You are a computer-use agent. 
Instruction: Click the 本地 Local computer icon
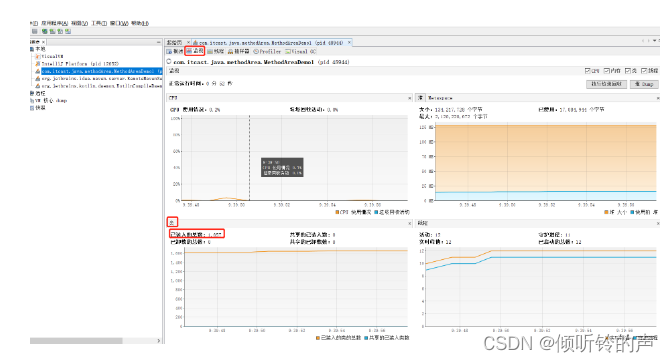[x=32, y=49]
